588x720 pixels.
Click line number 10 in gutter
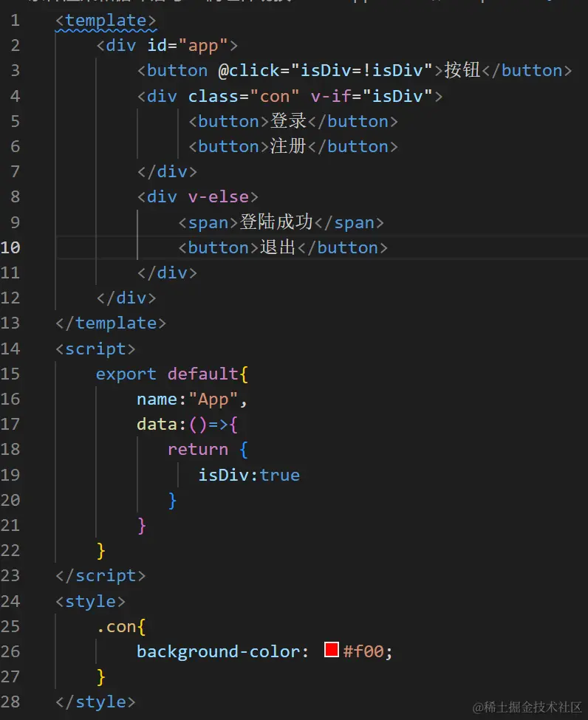point(10,247)
